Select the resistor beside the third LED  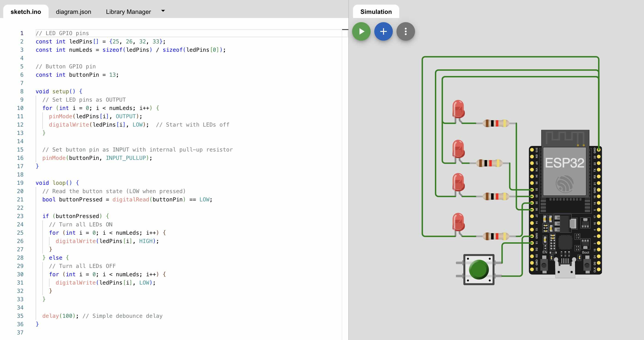pos(496,197)
